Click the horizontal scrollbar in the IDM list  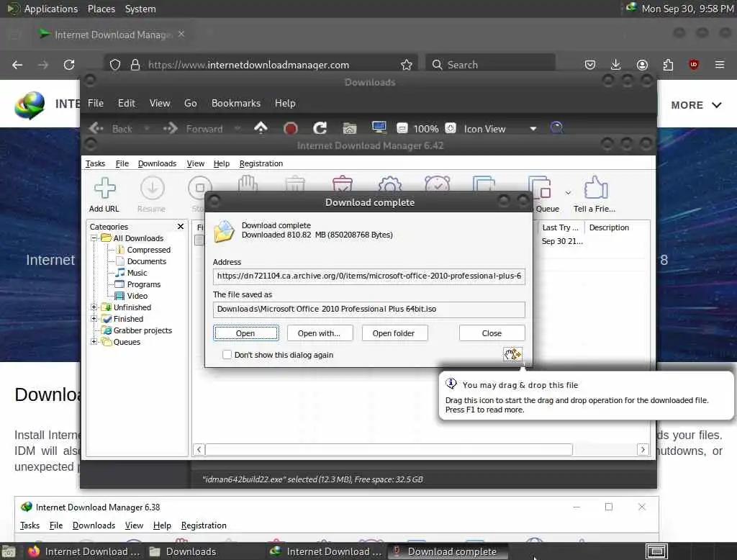point(389,449)
